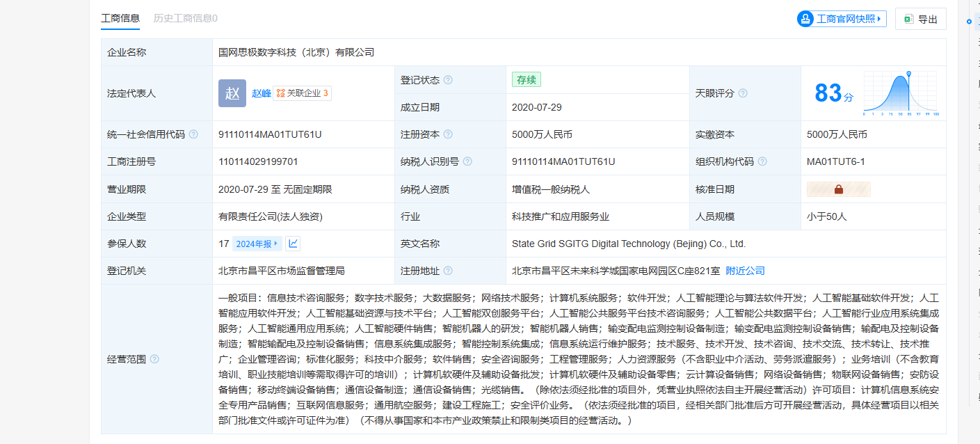Open legal representative 赵峰 link

pyautogui.click(x=262, y=93)
